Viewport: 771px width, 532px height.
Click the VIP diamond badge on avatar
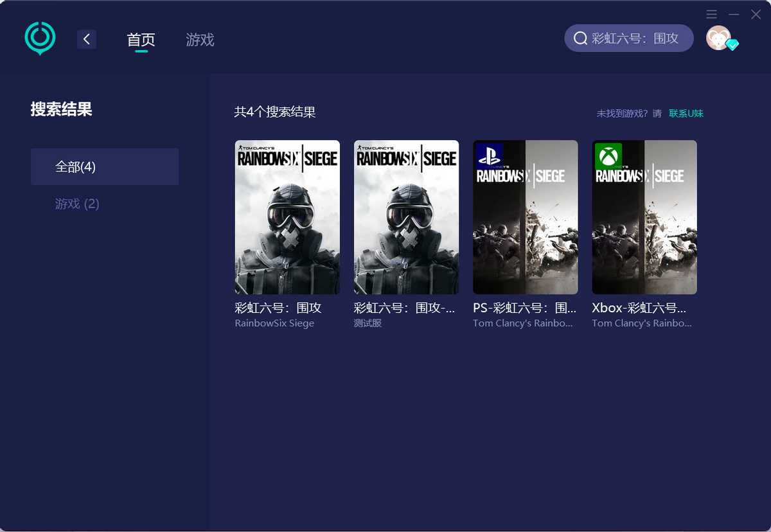[x=732, y=44]
